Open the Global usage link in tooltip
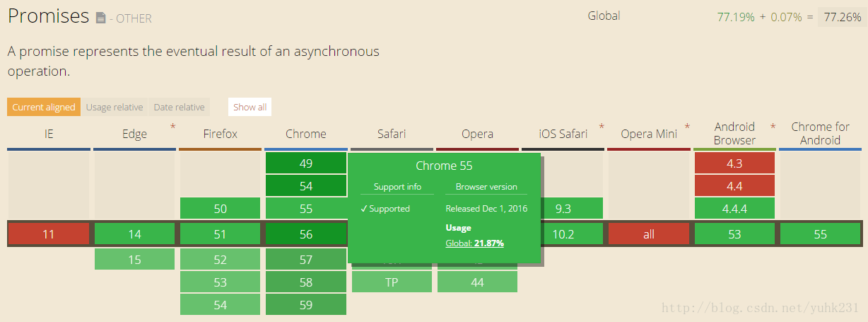 click(474, 243)
